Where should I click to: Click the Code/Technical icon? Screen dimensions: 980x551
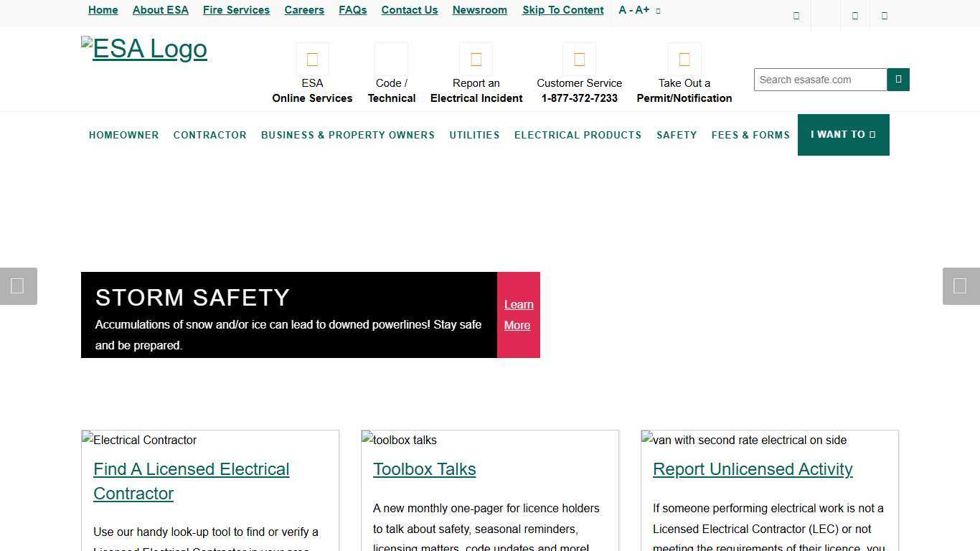391,59
